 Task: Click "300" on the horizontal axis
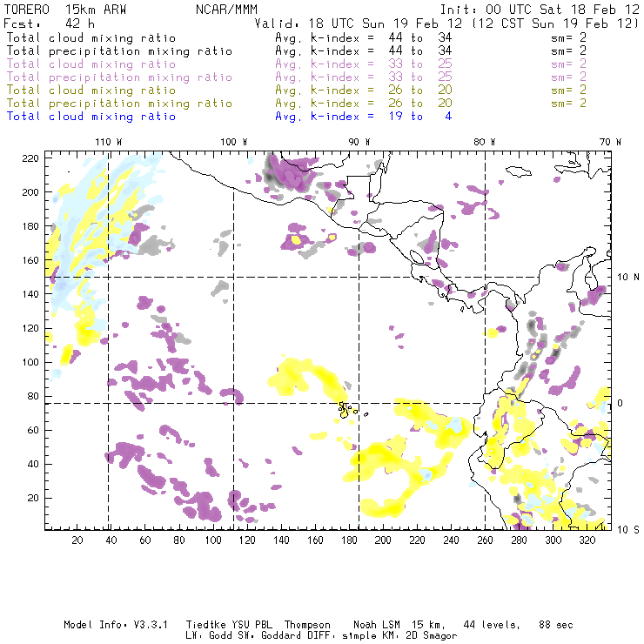point(553,540)
